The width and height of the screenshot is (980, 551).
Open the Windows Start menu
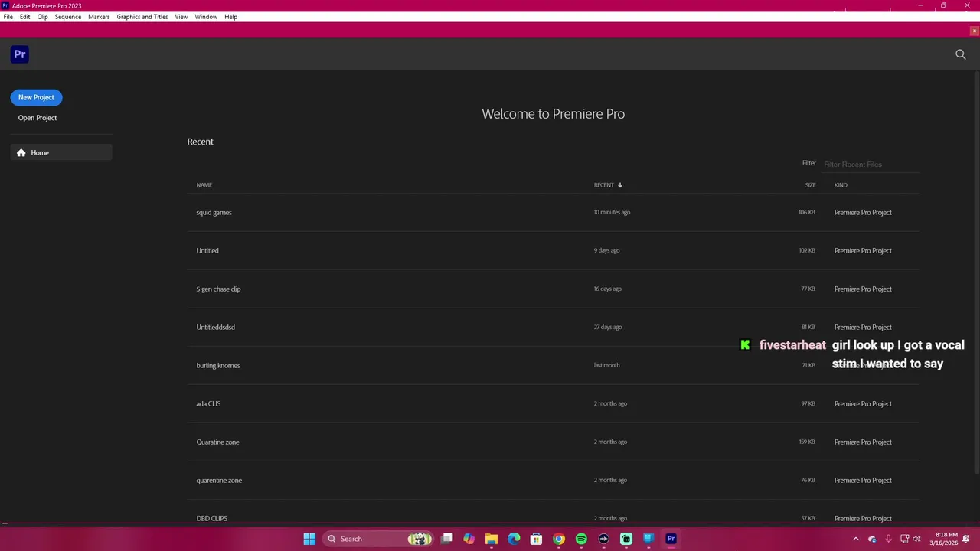tap(309, 539)
